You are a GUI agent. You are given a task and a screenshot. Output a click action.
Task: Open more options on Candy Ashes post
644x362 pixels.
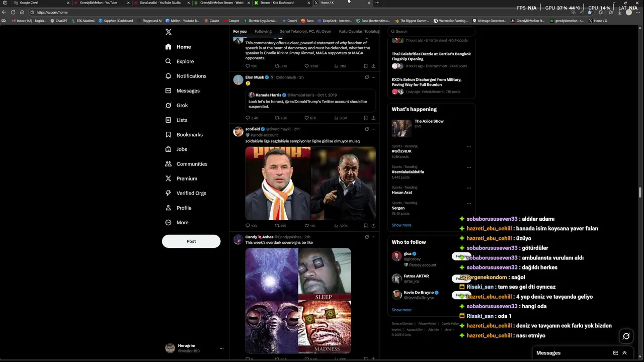pyautogui.click(x=373, y=237)
